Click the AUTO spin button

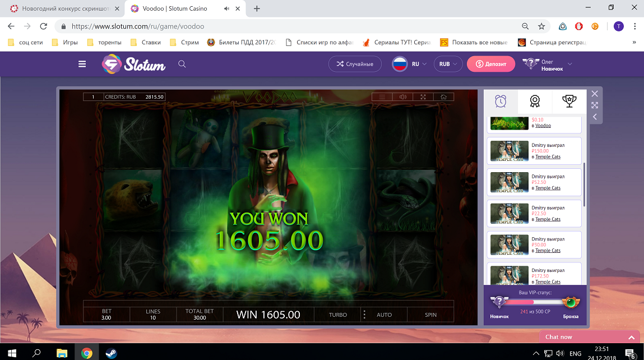click(x=384, y=315)
